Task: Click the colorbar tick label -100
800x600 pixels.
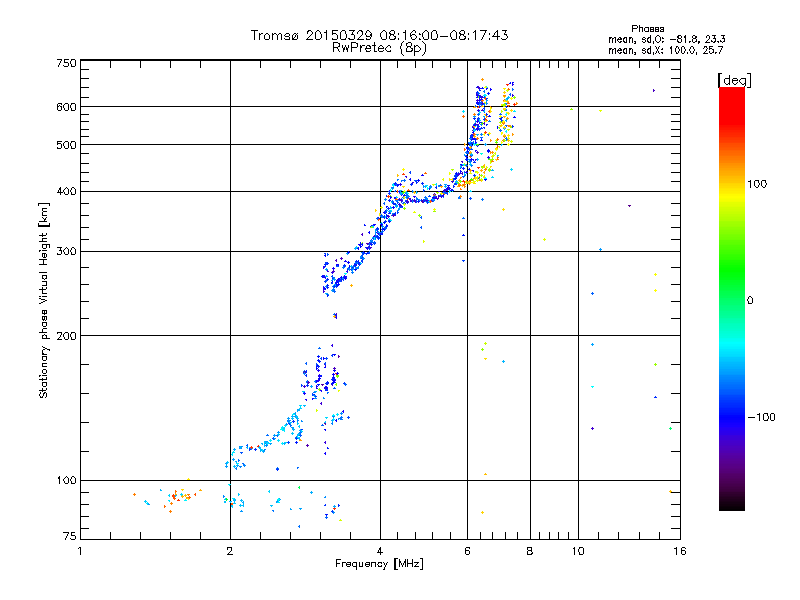Action: pyautogui.click(x=762, y=416)
